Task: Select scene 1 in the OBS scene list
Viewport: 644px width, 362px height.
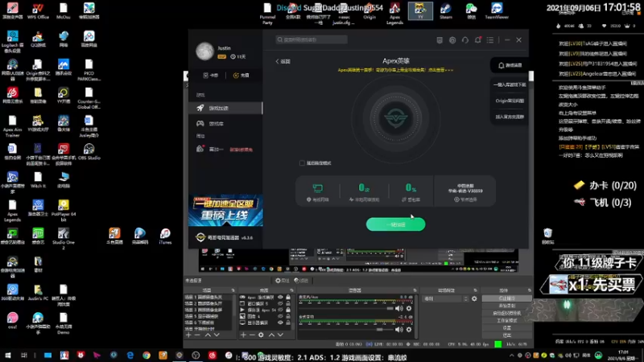Action: tap(208, 297)
